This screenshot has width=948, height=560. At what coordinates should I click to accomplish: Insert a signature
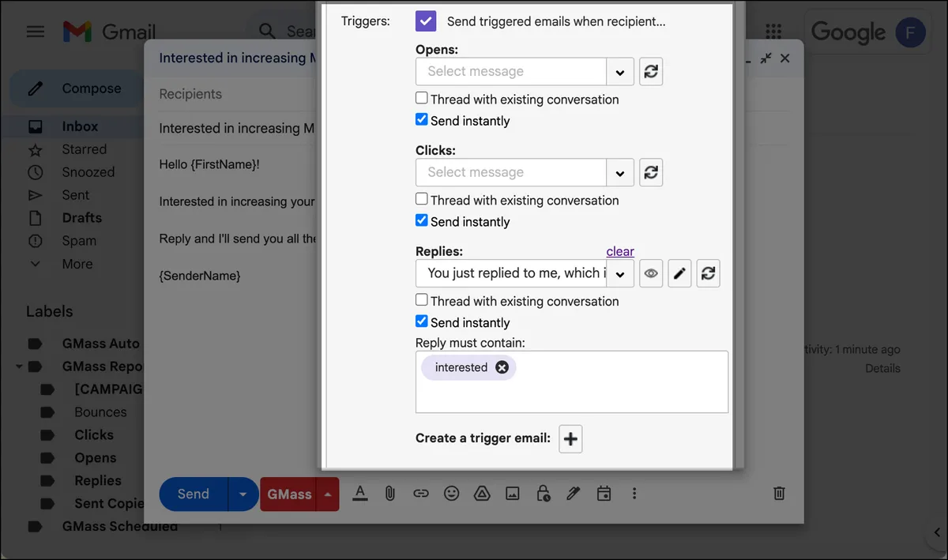[574, 494]
